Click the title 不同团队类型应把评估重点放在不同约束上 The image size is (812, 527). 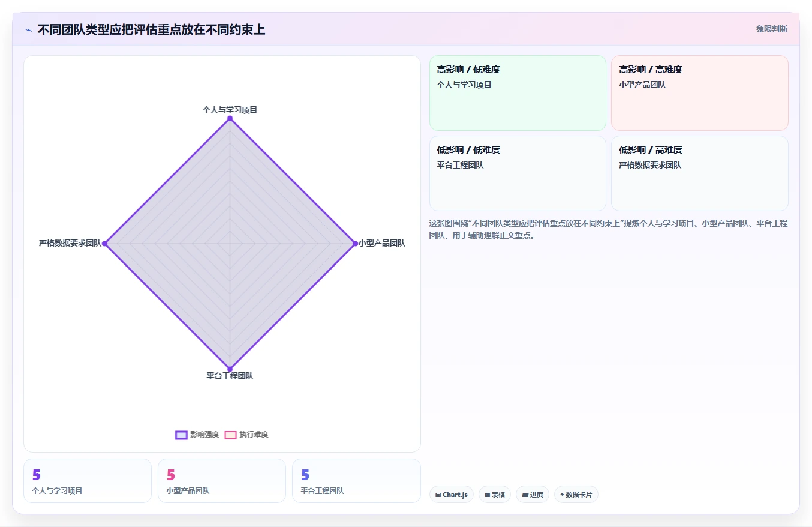tap(151, 30)
